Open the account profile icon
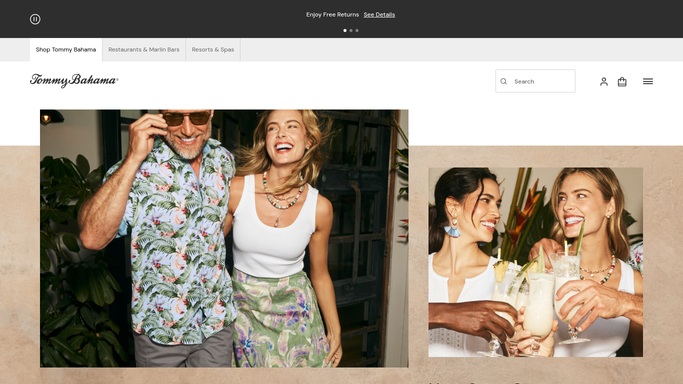This screenshot has width=683, height=384. [x=604, y=81]
